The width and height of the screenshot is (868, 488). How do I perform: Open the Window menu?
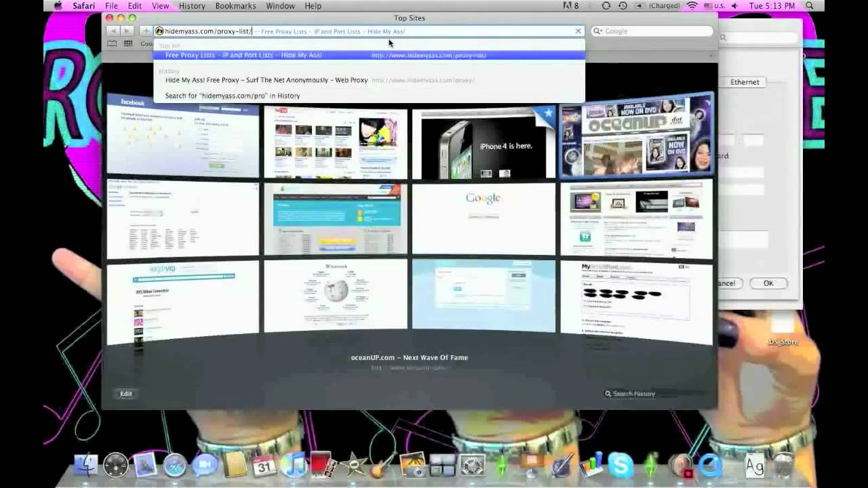280,5
